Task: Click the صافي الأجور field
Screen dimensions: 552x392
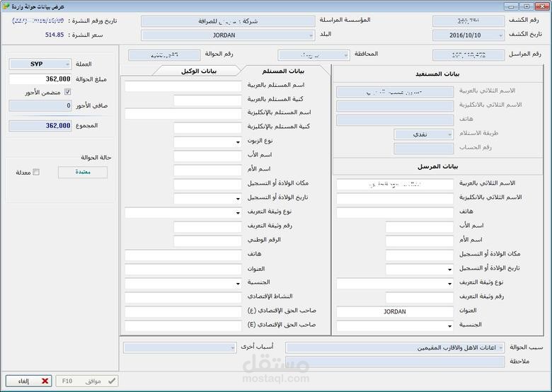Action: pyautogui.click(x=40, y=105)
